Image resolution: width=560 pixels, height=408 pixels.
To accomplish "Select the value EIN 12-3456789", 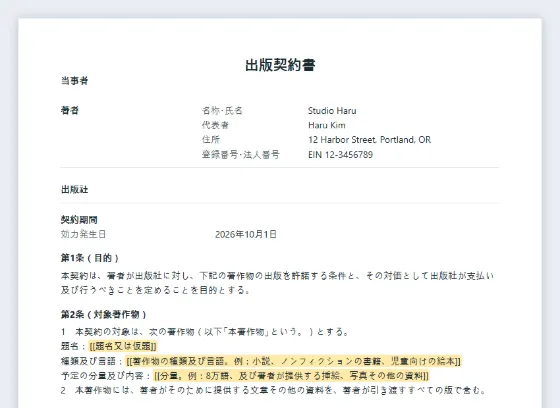I will click(x=340, y=154).
